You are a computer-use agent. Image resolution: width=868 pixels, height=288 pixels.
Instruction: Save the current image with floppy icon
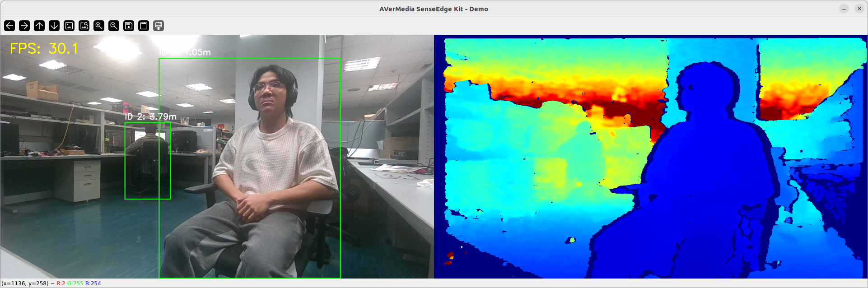point(129,26)
